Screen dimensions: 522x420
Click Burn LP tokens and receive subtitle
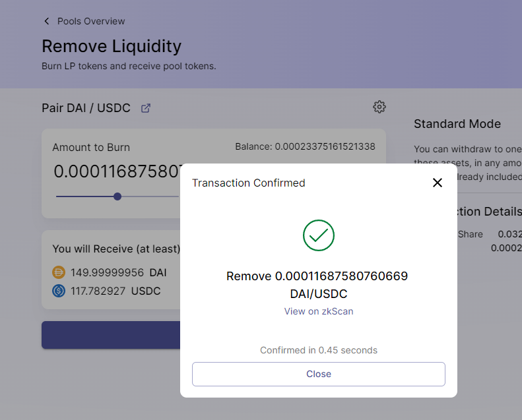tap(129, 66)
